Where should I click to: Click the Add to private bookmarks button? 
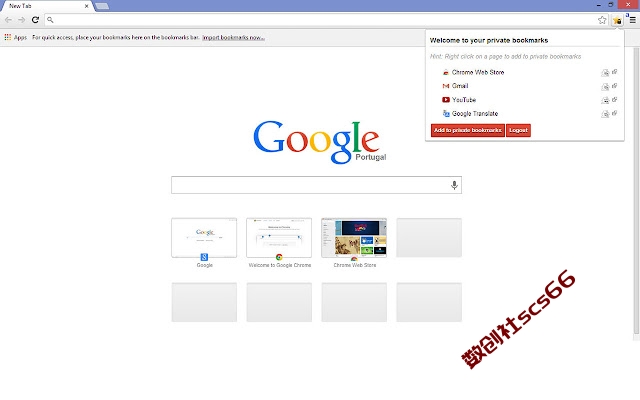click(468, 130)
